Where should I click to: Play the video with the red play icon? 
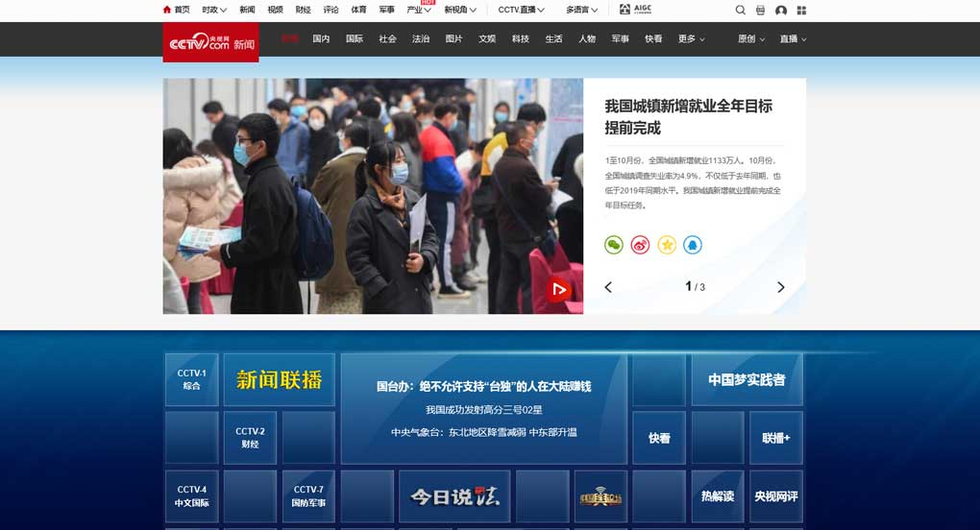[558, 289]
